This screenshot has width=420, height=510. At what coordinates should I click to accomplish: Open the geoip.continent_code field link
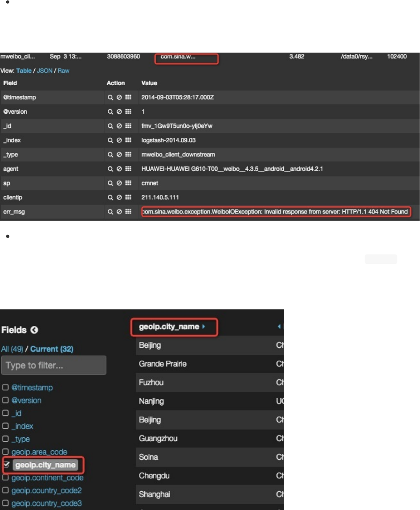click(x=47, y=477)
